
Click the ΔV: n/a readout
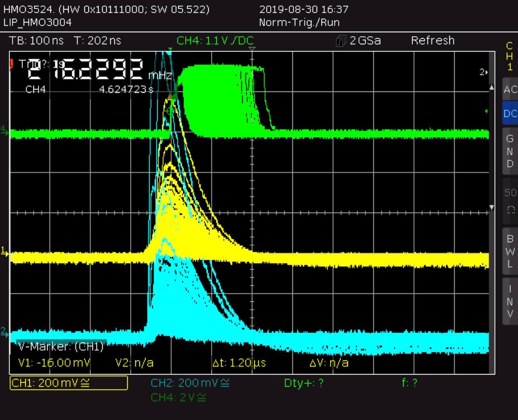pyautogui.click(x=329, y=363)
